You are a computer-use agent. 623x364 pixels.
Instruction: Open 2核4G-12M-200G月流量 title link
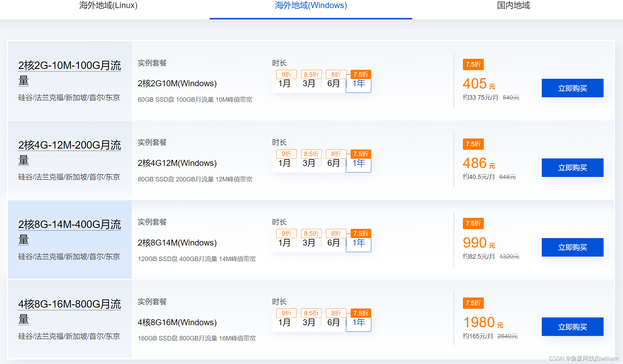69,145
